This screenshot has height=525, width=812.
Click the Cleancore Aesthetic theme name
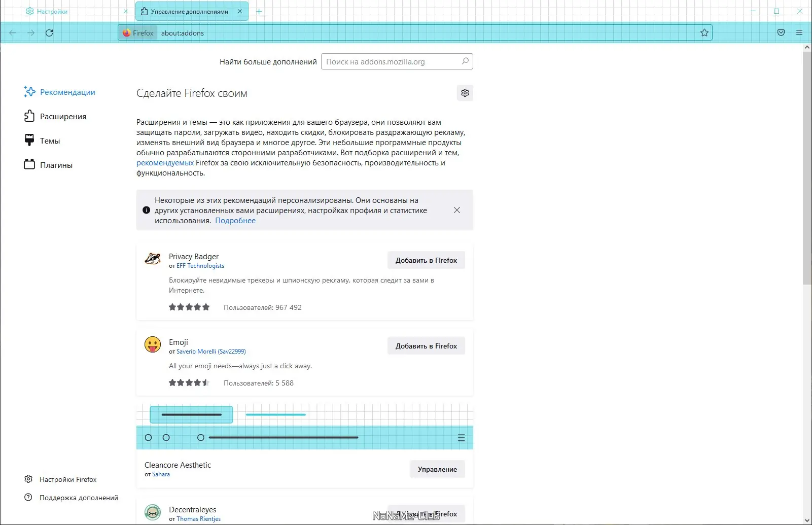click(x=178, y=465)
